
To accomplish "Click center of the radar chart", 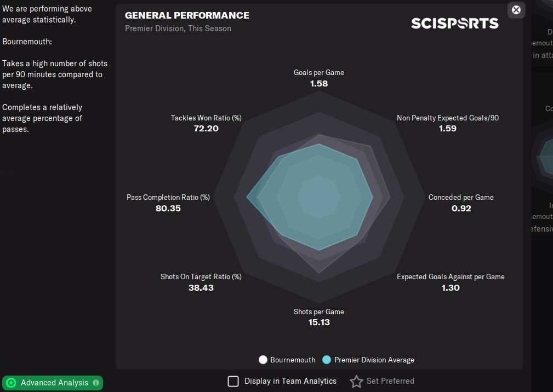I will click(x=319, y=197).
